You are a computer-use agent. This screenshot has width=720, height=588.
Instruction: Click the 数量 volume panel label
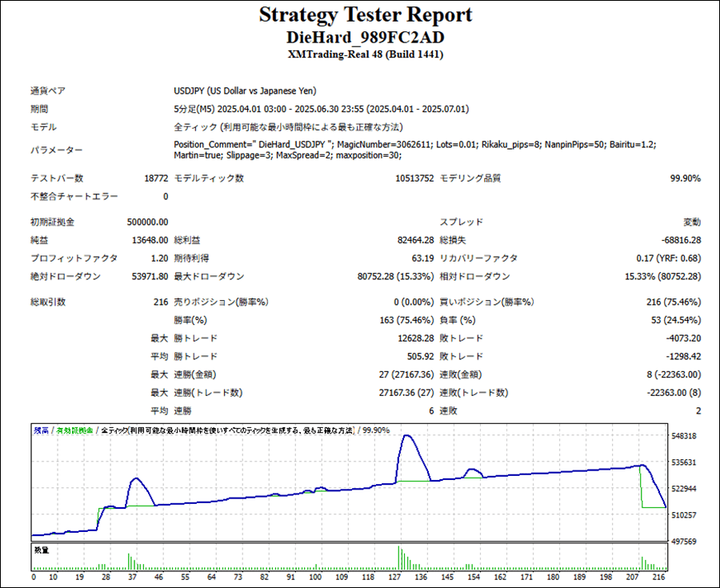(42, 550)
